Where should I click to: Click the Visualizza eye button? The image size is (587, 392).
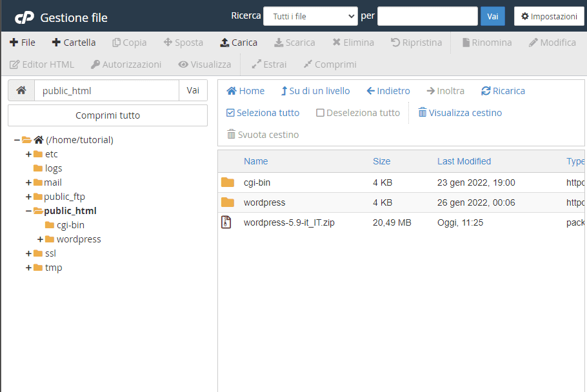coord(204,64)
